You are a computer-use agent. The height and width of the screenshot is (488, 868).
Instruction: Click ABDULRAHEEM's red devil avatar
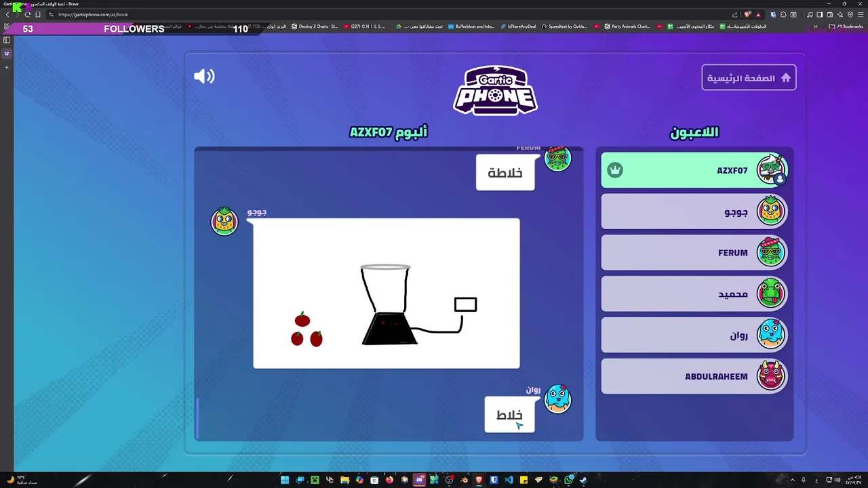click(771, 376)
